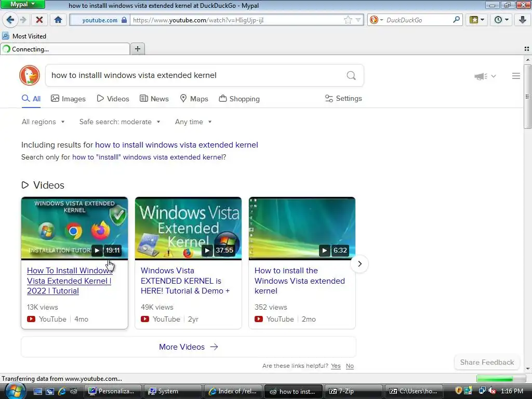Click the padlock site security icon

[124, 20]
